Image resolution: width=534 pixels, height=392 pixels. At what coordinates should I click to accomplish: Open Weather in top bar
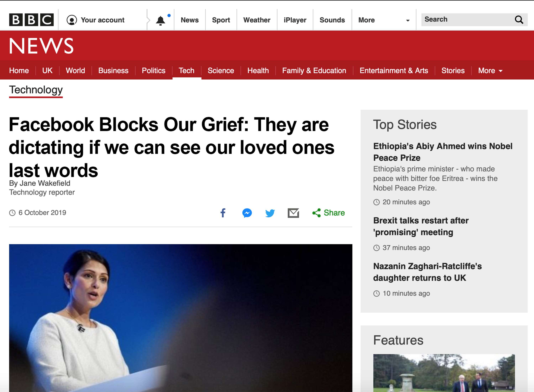(257, 20)
